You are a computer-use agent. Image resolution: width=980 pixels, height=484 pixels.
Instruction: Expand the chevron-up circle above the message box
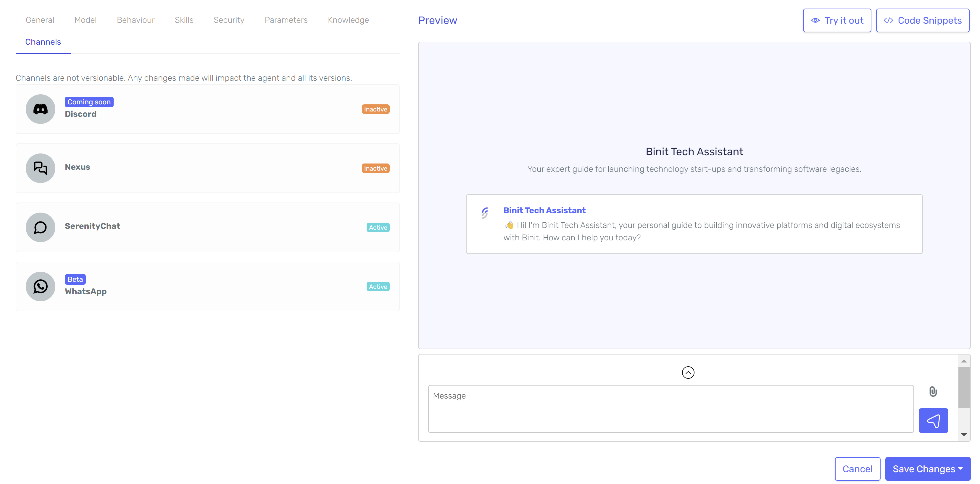(x=688, y=372)
